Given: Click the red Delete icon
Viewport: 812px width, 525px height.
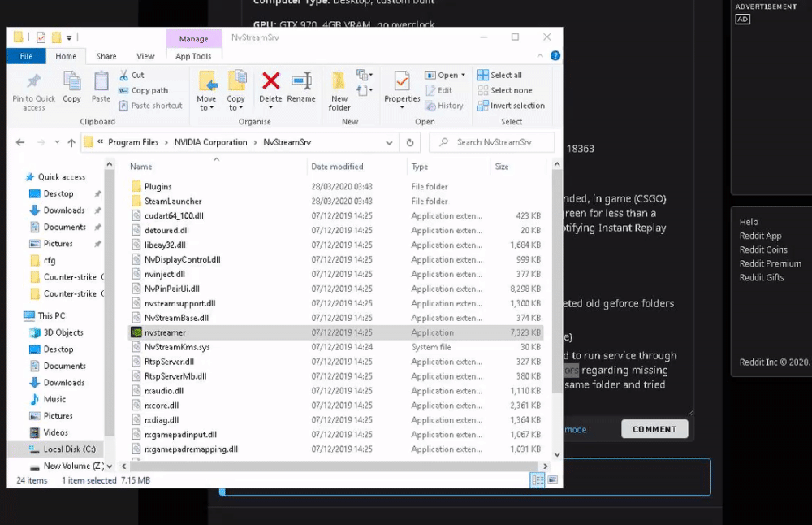Looking at the screenshot, I should click(271, 80).
